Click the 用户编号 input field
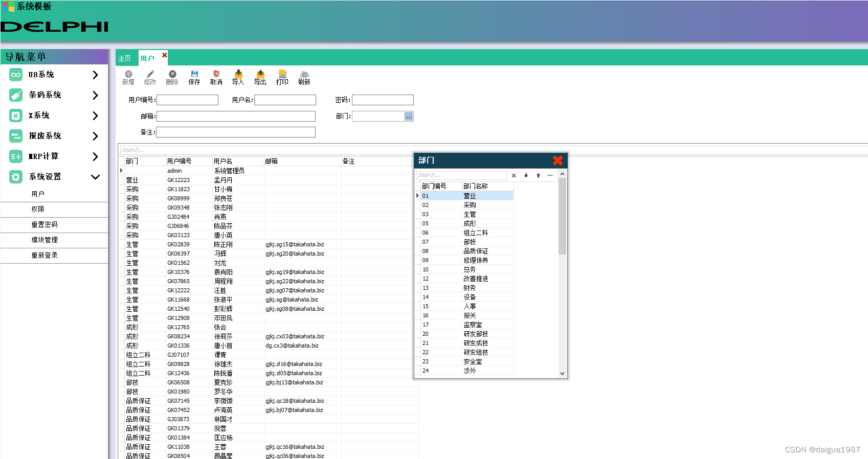This screenshot has width=868, height=459. tap(187, 100)
